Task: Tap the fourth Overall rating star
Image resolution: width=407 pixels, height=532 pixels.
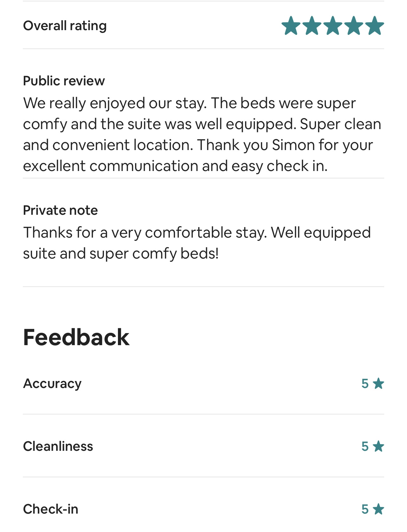Action: [354, 26]
